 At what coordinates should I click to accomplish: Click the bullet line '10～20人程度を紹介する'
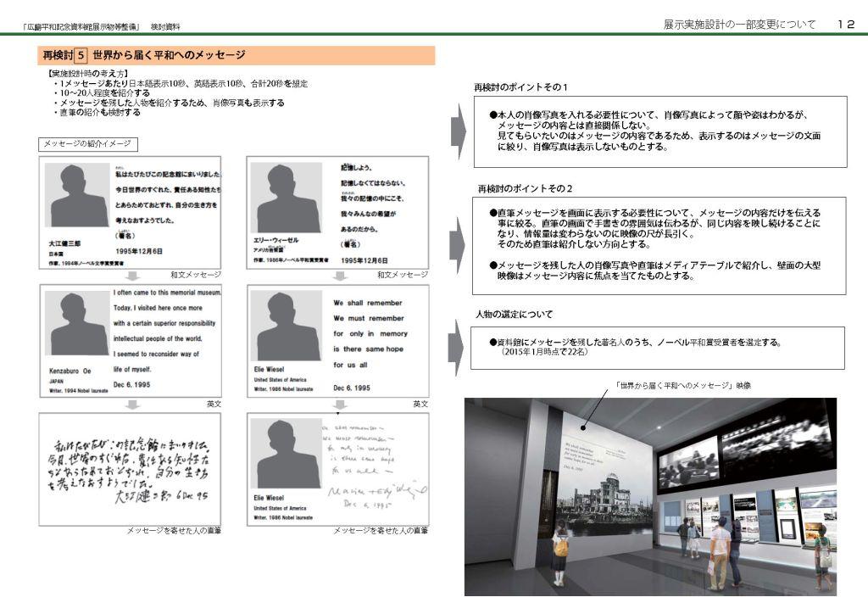coord(102,93)
